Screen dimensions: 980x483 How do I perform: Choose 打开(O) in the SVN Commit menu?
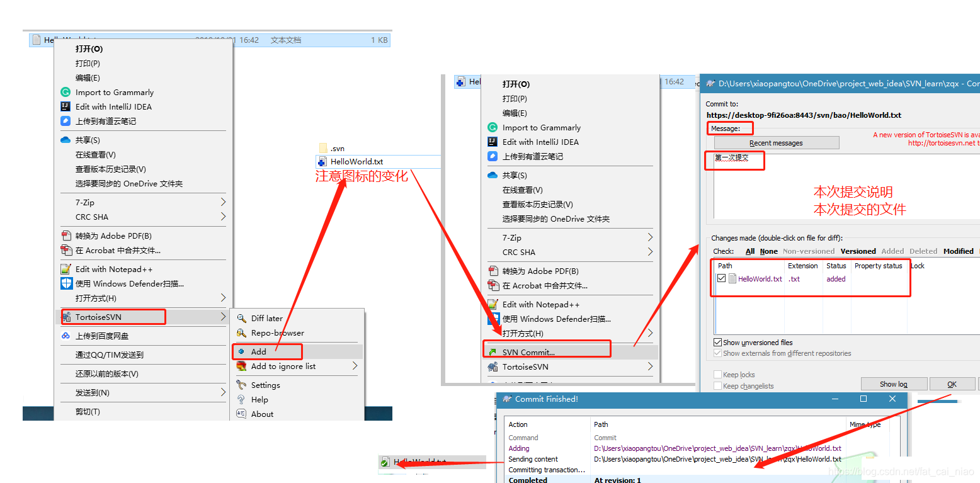pos(516,84)
